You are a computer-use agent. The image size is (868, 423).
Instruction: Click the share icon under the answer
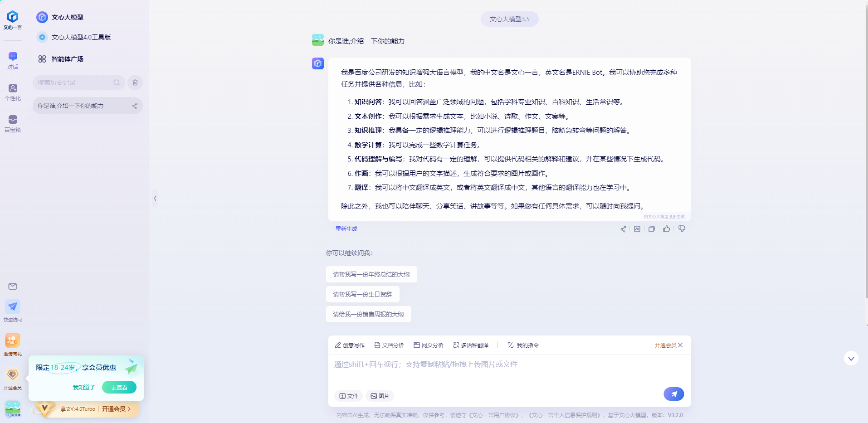(x=623, y=229)
